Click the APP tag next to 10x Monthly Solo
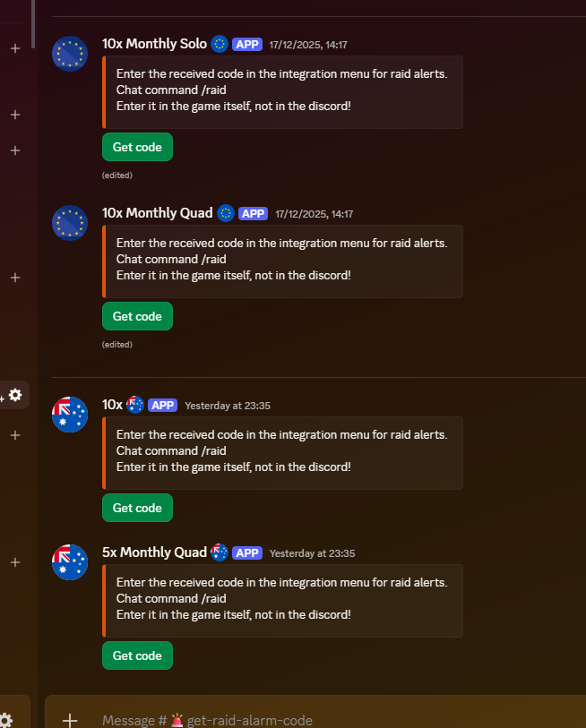586x728 pixels. [x=247, y=44]
